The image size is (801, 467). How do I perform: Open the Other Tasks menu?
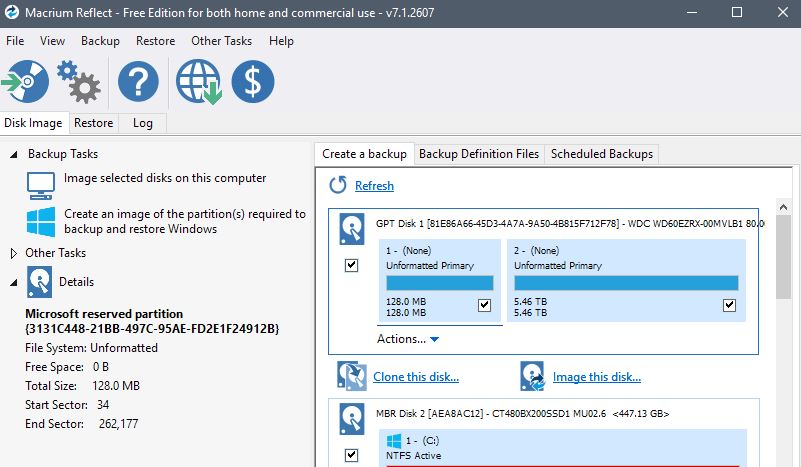click(x=222, y=41)
